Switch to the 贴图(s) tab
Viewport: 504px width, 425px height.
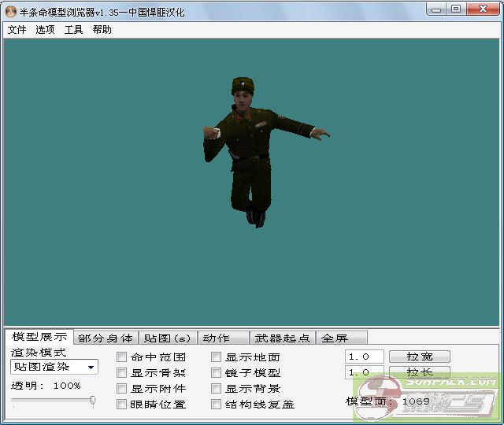coord(167,338)
